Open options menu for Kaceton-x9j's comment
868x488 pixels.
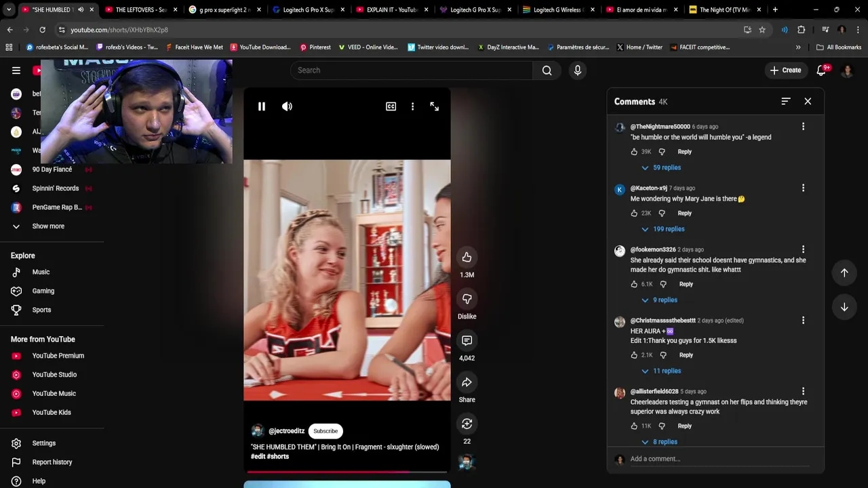[x=803, y=188]
